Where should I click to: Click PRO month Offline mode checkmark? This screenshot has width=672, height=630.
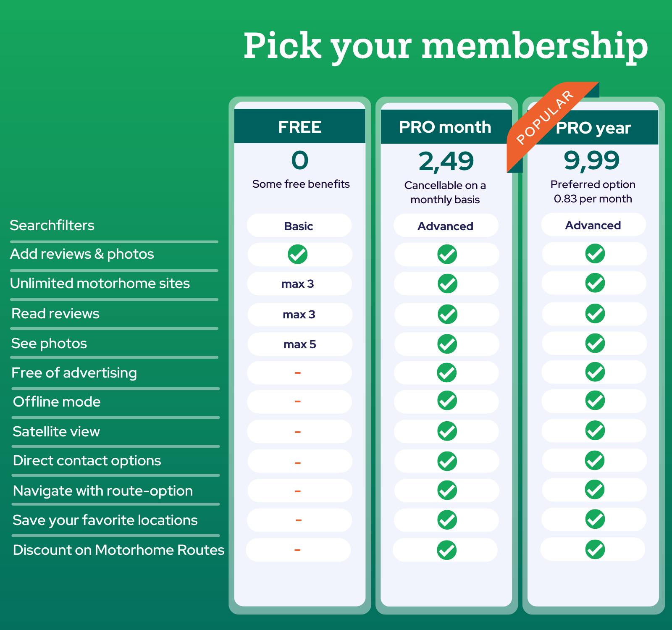[447, 401]
